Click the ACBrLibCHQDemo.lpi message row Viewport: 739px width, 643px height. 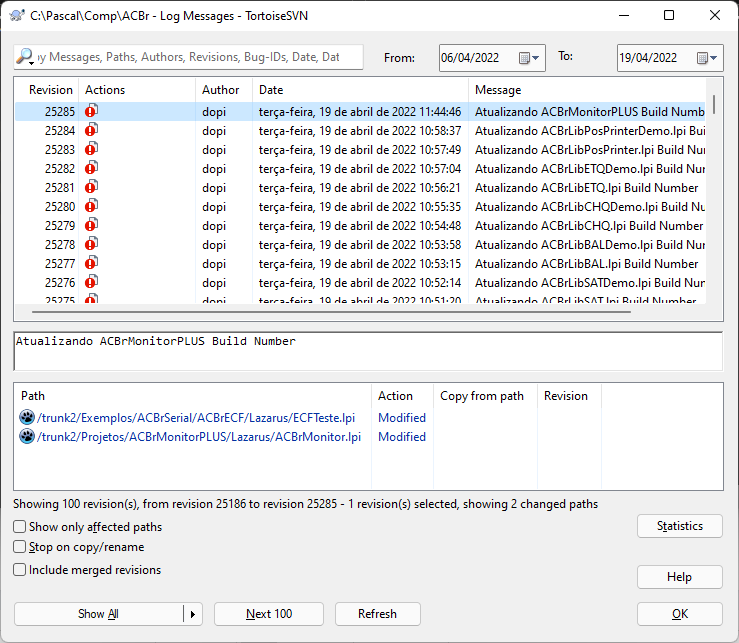(590, 206)
